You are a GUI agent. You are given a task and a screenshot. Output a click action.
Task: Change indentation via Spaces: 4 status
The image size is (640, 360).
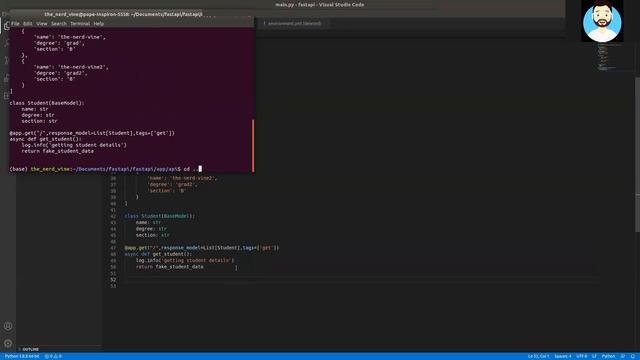(x=563, y=356)
